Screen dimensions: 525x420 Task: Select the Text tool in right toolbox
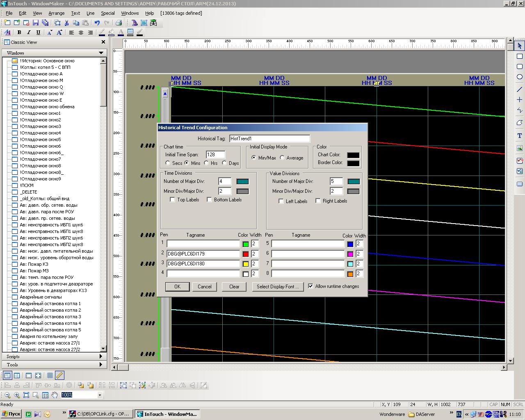(519, 135)
